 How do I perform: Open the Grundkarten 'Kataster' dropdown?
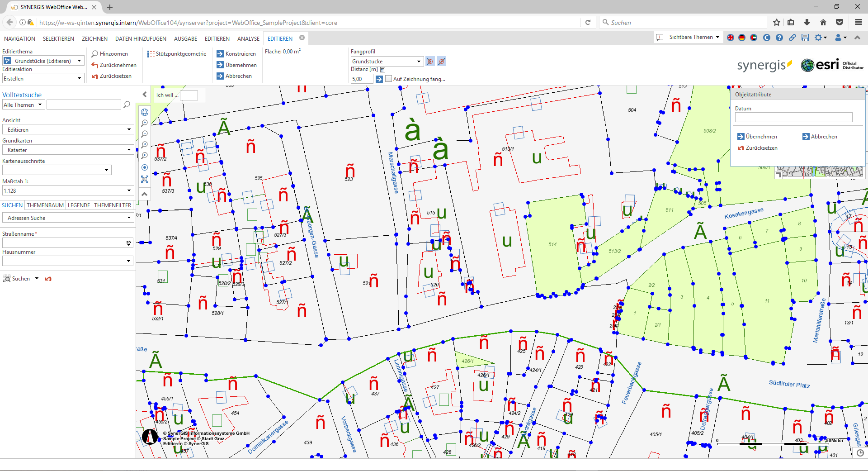[x=68, y=150]
